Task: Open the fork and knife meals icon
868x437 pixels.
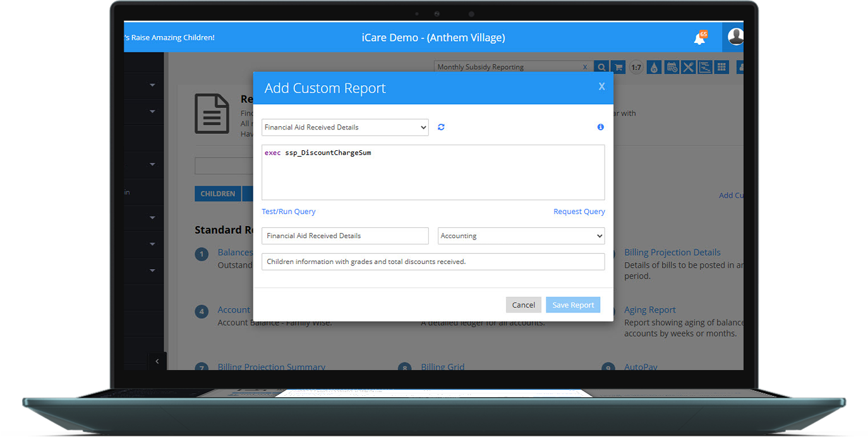Action: [688, 67]
